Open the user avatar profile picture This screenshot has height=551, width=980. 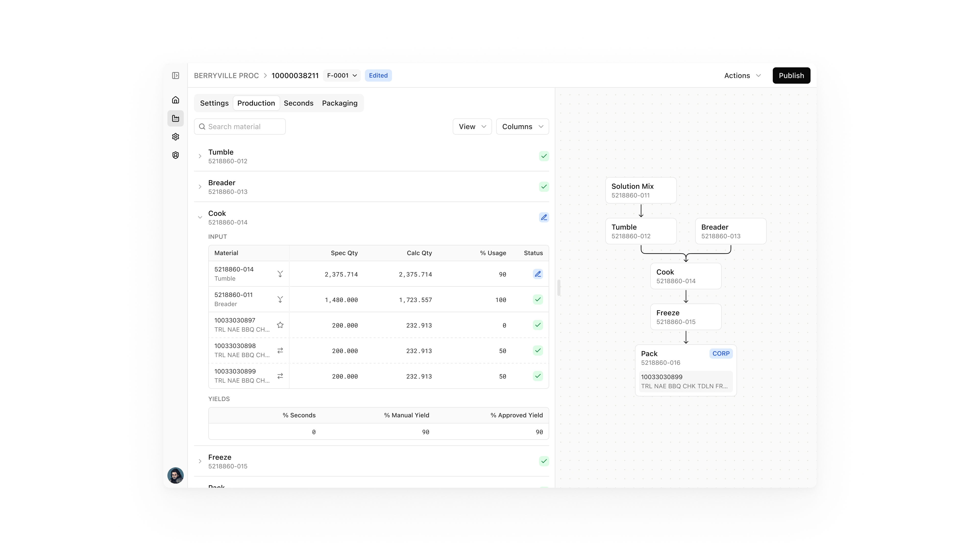click(x=175, y=475)
